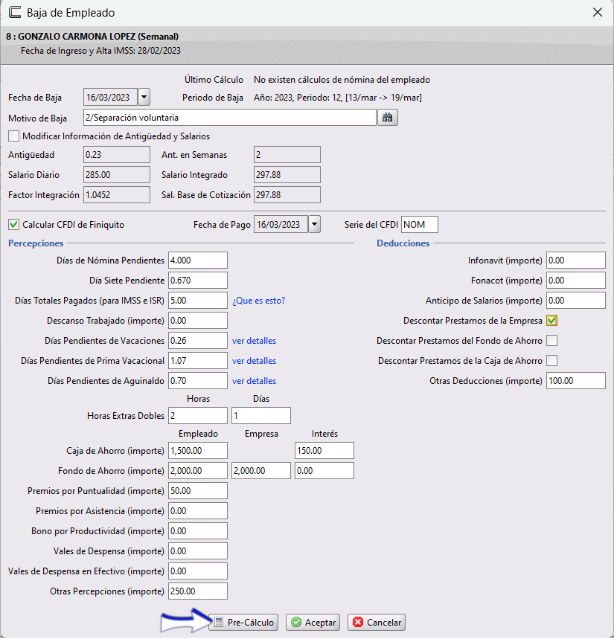Click the Premios por Puntualidad field

[198, 491]
